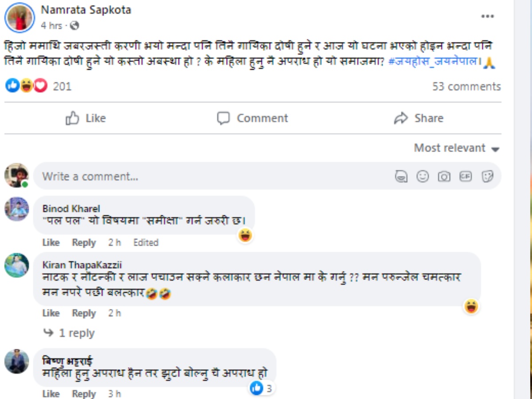Open the Most relevant sorting dropdown
This screenshot has height=399, width=532.
[x=457, y=148]
